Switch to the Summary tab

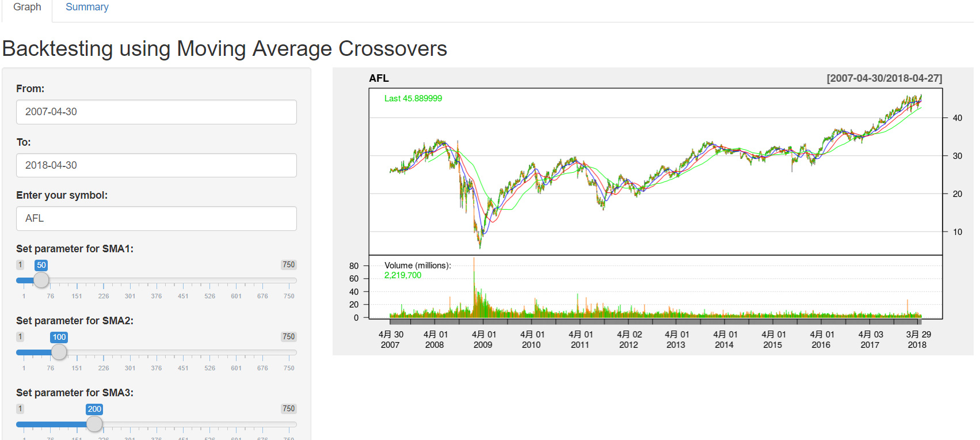(x=87, y=7)
